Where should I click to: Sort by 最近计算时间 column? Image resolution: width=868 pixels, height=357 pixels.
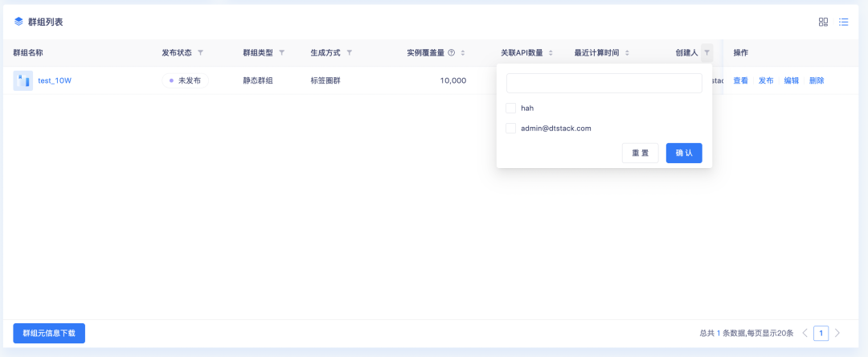[x=627, y=53]
